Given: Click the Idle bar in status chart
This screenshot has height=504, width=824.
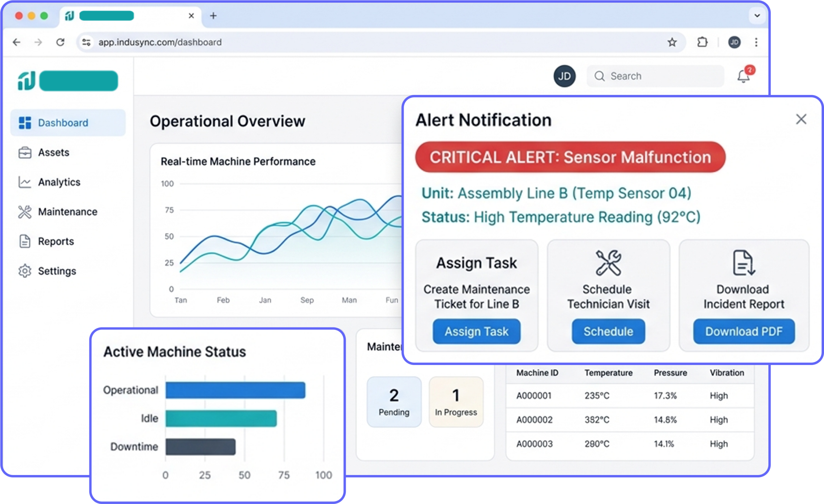Looking at the screenshot, I should tap(221, 418).
